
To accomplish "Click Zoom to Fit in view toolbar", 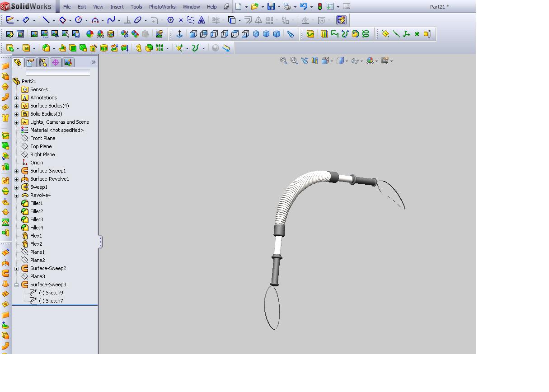I will pyautogui.click(x=284, y=61).
